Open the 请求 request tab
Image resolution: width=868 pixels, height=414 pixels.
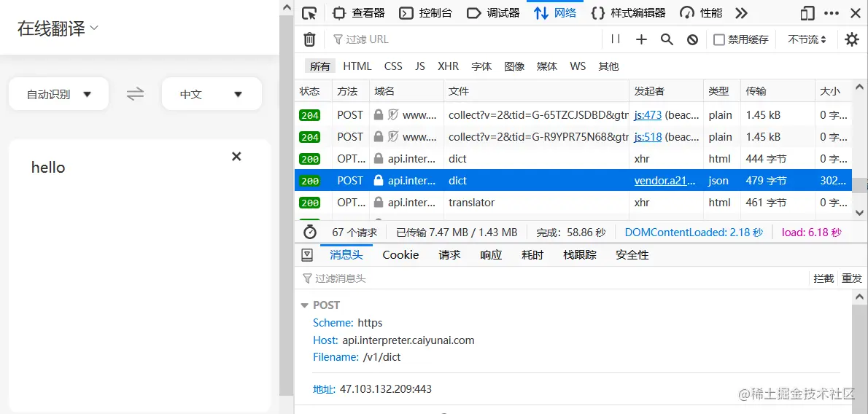click(449, 255)
